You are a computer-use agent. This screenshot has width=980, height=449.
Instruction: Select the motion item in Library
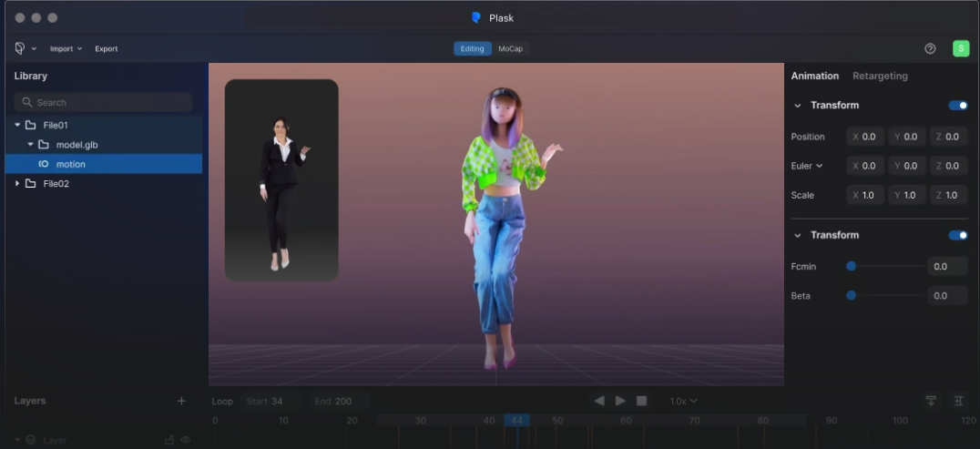click(104, 164)
